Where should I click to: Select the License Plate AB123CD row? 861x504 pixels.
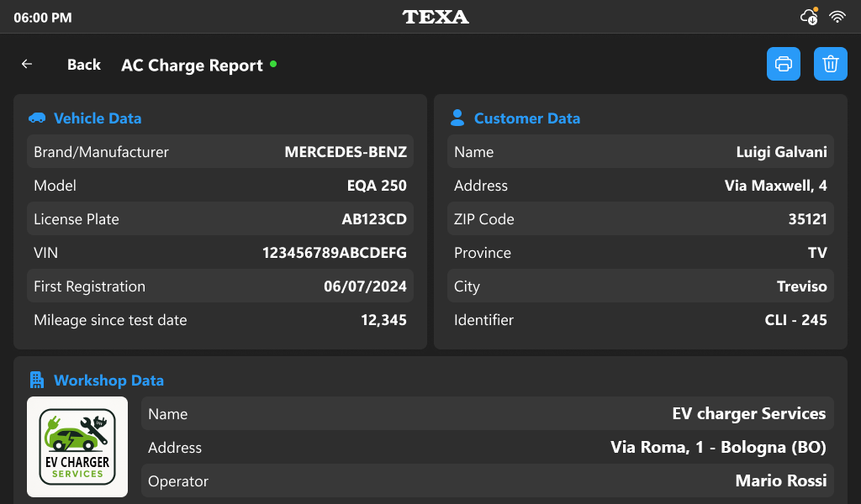[220, 219]
